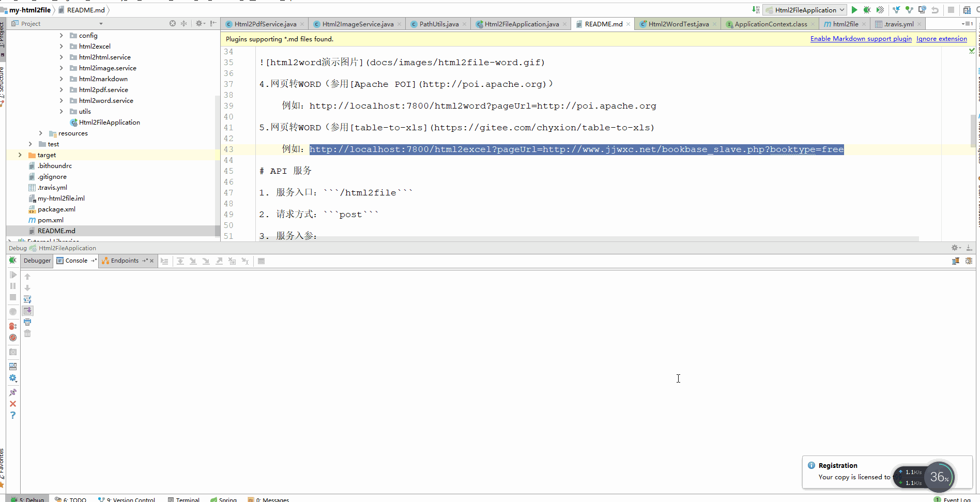
Task: Open the Debugger tab
Action: (x=37, y=261)
